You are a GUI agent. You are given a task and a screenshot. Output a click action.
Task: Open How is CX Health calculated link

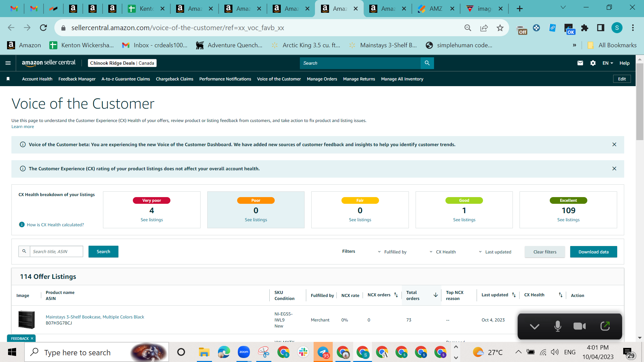55,225
